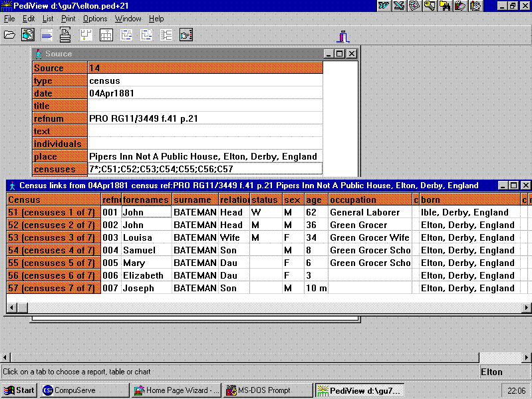The width and height of the screenshot is (532, 399).
Task: Click the exit door icon
Action: point(342,36)
